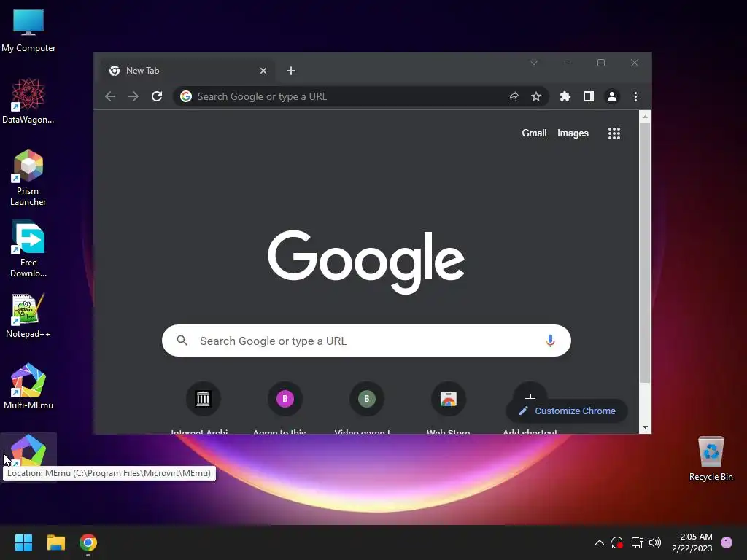Toggle Chrome side panel icon
The image size is (747, 560).
(589, 97)
